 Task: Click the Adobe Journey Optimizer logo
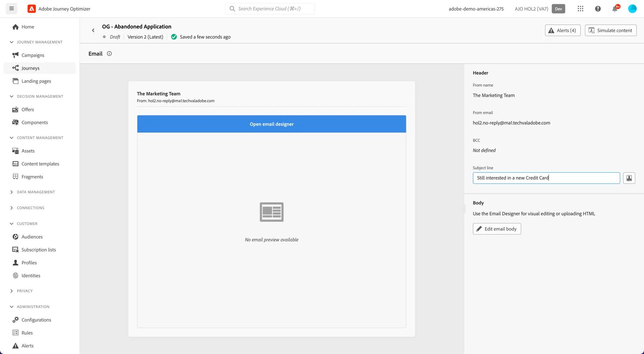point(32,9)
